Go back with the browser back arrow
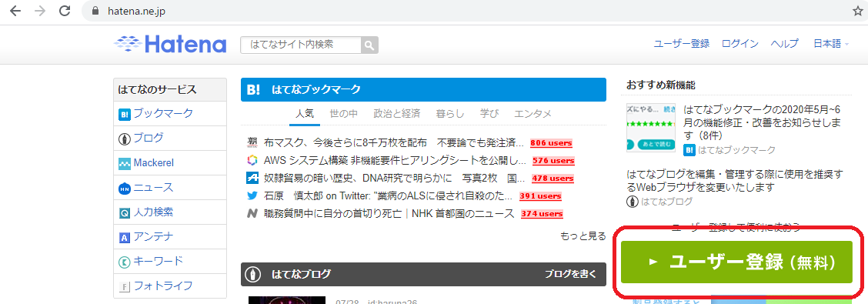Image resolution: width=868 pixels, height=304 pixels. (15, 11)
